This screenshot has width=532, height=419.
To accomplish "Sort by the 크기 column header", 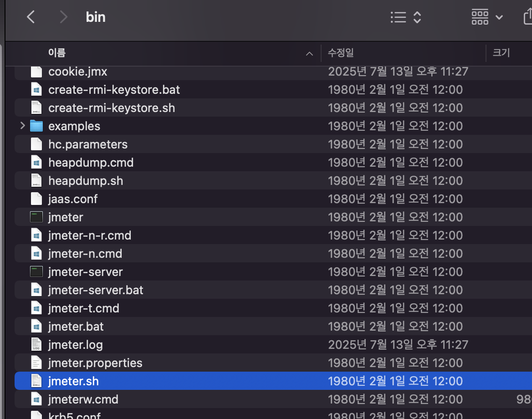I will [501, 52].
